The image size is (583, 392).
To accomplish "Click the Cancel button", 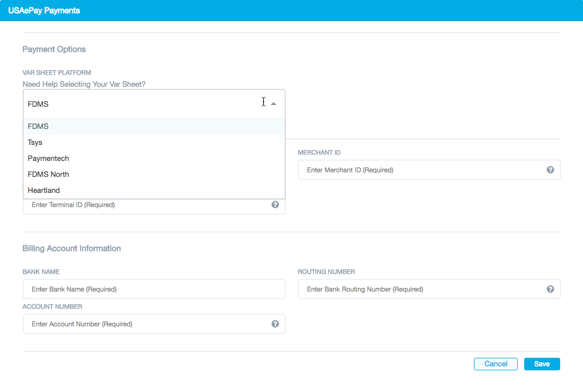I will (496, 364).
